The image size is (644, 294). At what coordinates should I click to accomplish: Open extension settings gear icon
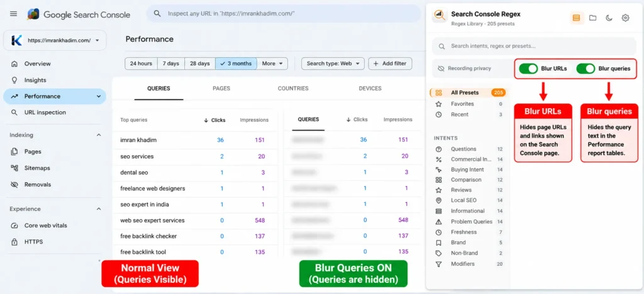coord(626,18)
